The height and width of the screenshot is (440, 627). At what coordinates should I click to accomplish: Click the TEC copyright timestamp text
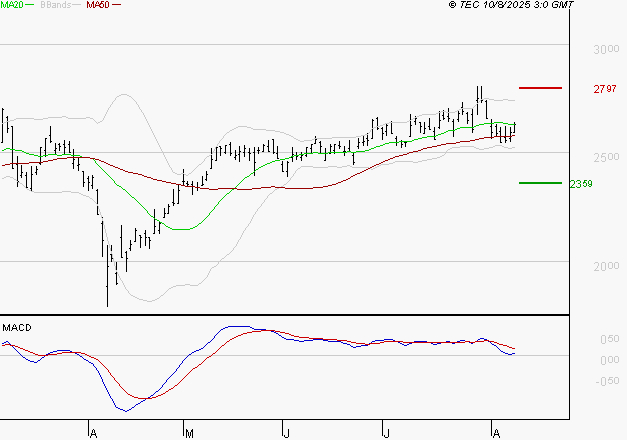point(511,5)
